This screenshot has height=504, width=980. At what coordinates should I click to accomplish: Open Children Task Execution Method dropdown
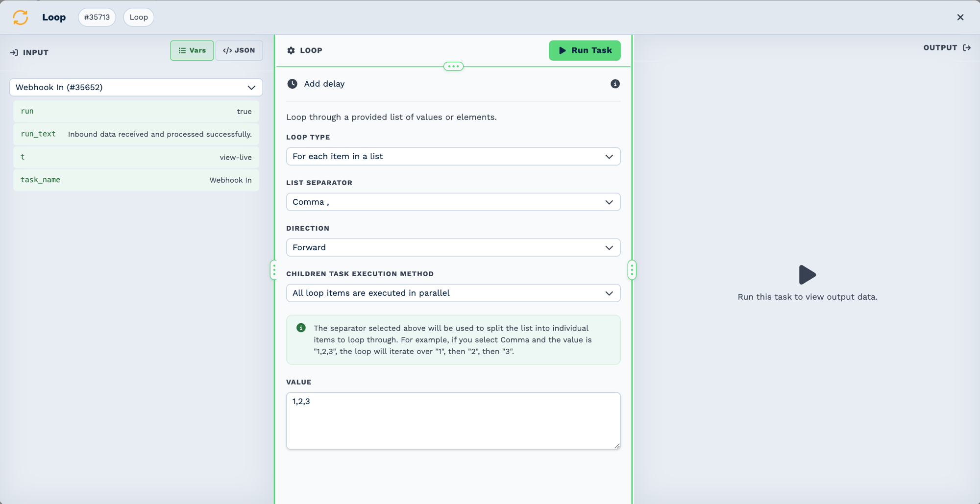click(x=453, y=293)
